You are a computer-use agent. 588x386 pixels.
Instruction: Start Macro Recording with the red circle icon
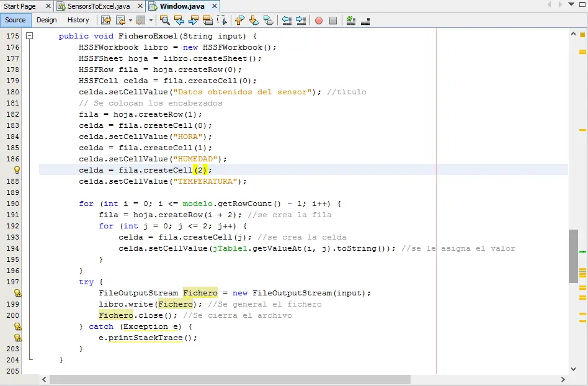318,20
